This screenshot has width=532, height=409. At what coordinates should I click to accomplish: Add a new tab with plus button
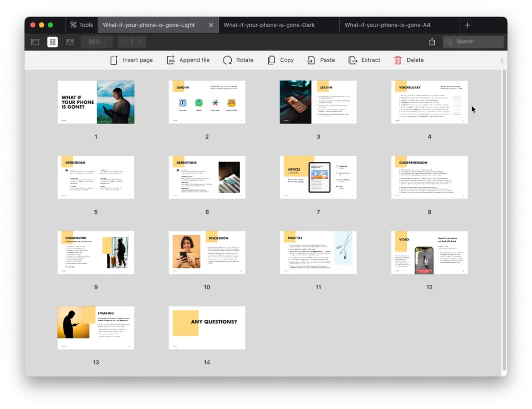tap(468, 25)
